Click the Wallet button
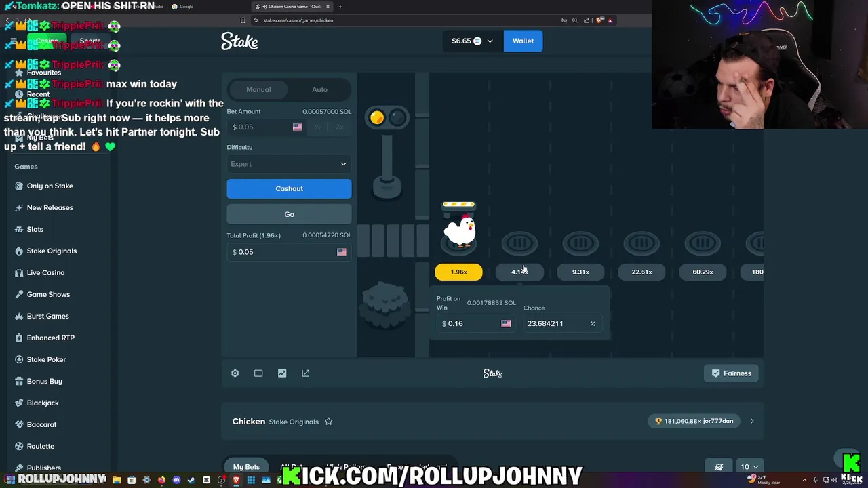Image resolution: width=868 pixels, height=488 pixels. pos(523,41)
